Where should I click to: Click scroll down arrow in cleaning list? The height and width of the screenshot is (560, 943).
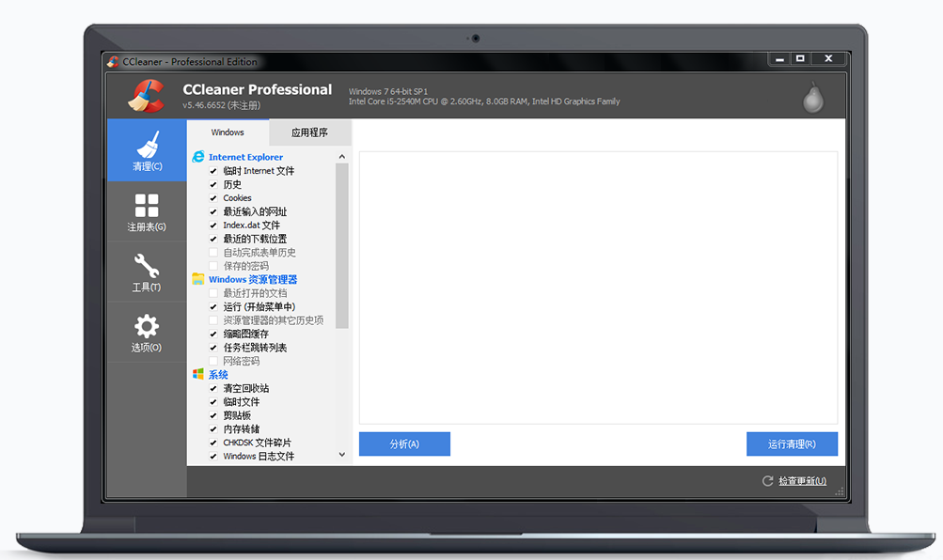click(342, 455)
